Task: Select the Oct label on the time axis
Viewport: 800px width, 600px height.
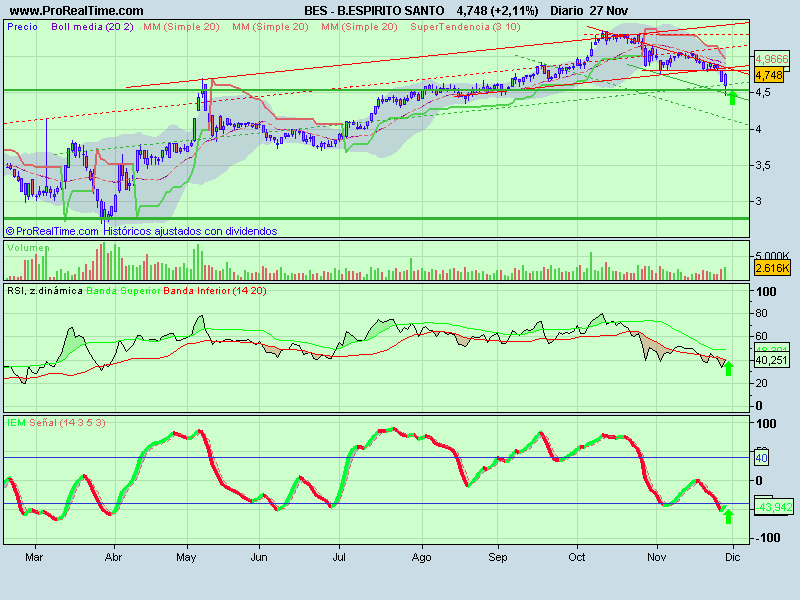Action: click(x=577, y=557)
